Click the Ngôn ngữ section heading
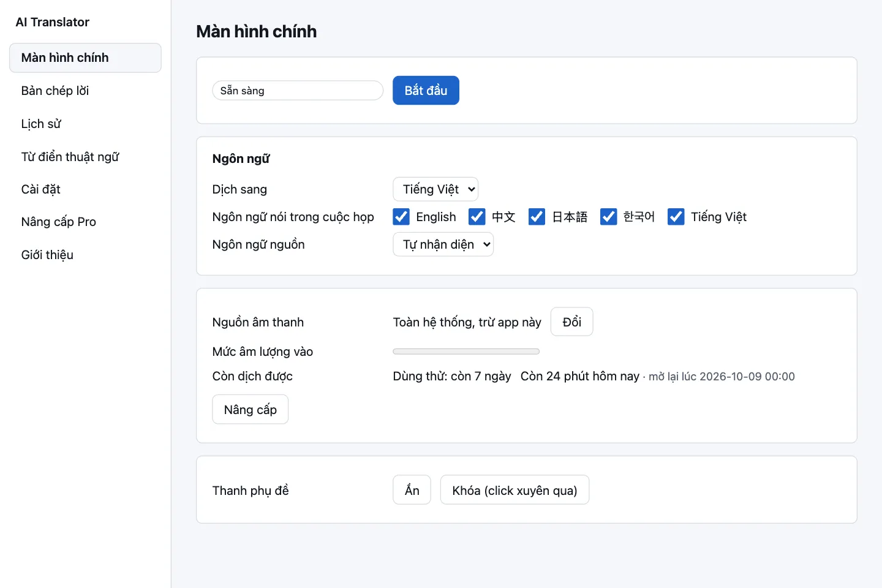 241,159
